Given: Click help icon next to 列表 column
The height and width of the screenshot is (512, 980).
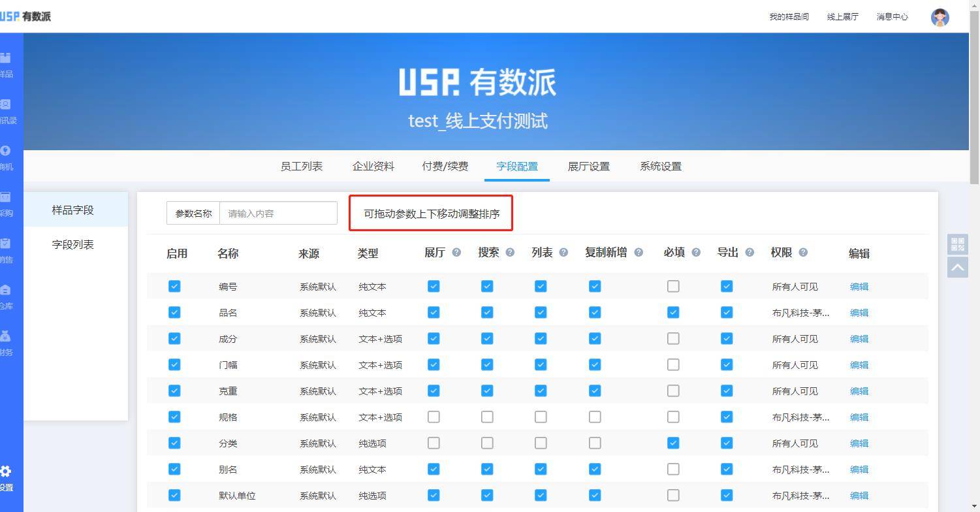Looking at the screenshot, I should 563,252.
